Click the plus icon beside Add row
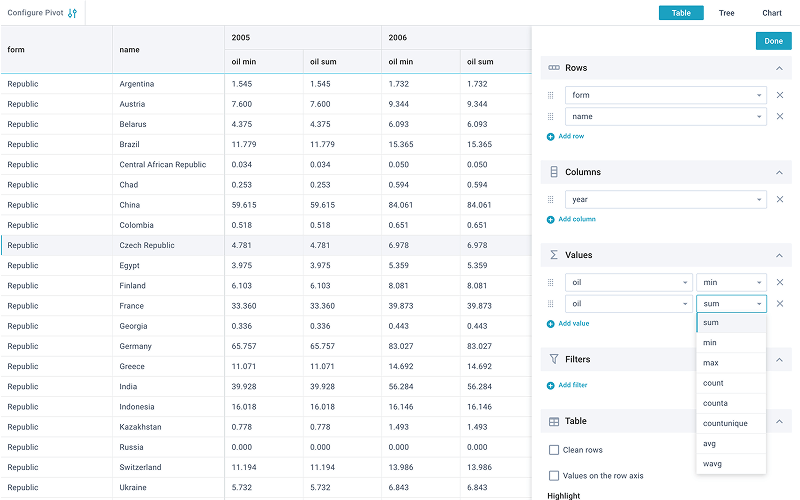 coord(551,137)
